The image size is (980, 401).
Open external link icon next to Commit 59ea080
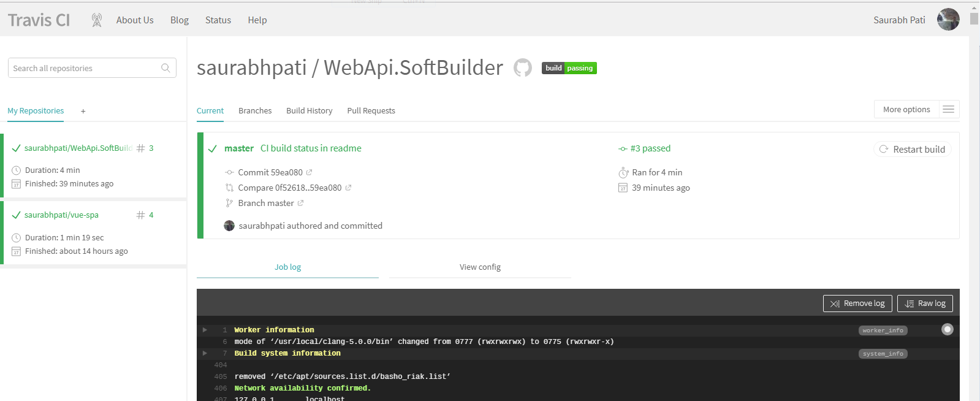tap(310, 172)
